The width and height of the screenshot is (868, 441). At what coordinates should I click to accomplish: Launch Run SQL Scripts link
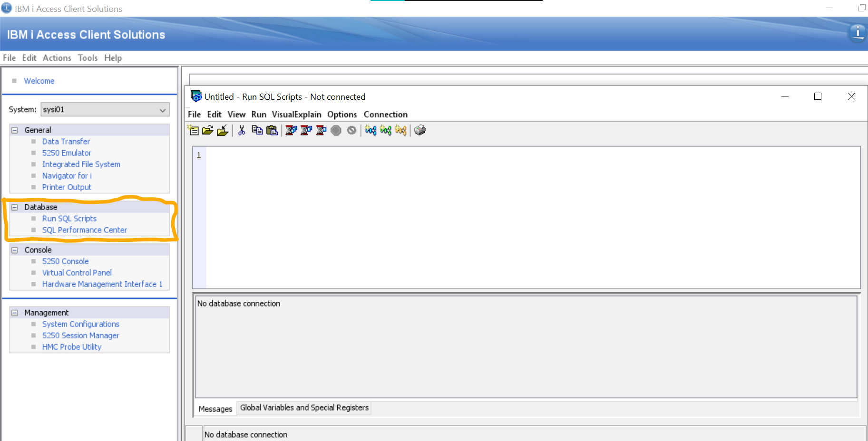[x=69, y=219]
